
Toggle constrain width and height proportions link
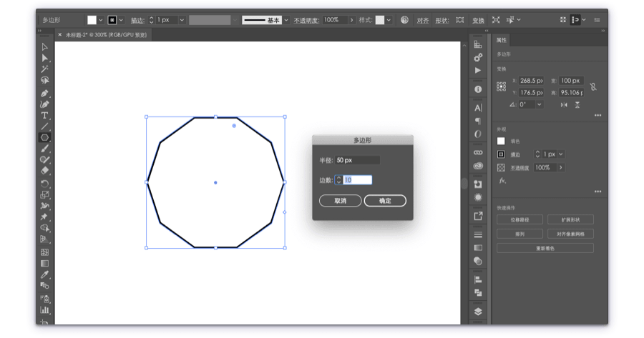[x=593, y=86]
